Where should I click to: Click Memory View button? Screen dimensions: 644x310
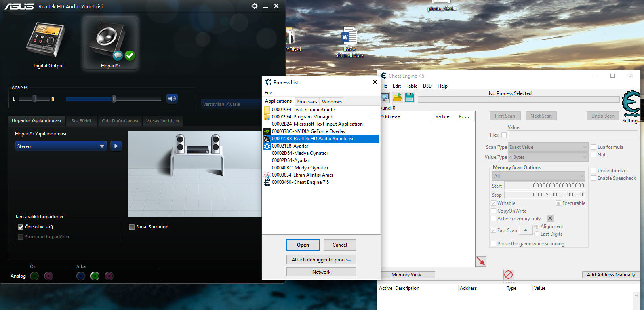[x=406, y=275]
